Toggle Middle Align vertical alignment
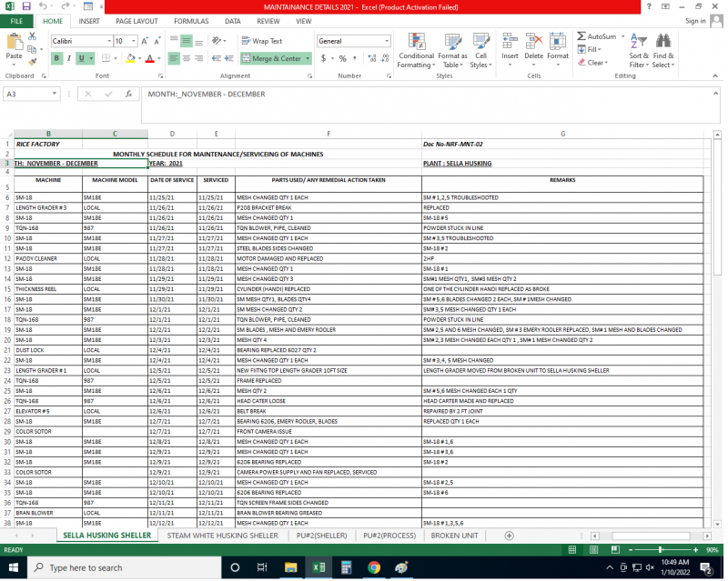Viewport: 728px width, 581px height. [187, 41]
